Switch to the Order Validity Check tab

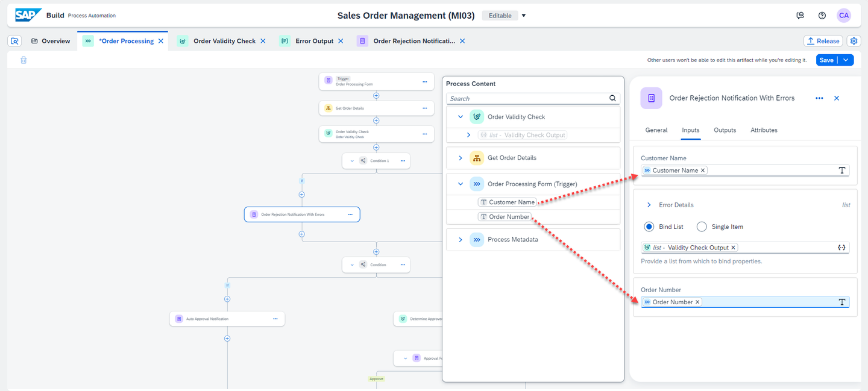click(x=224, y=41)
